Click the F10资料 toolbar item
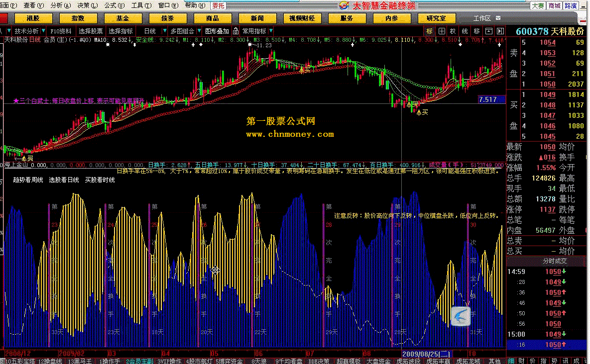 pos(61,31)
